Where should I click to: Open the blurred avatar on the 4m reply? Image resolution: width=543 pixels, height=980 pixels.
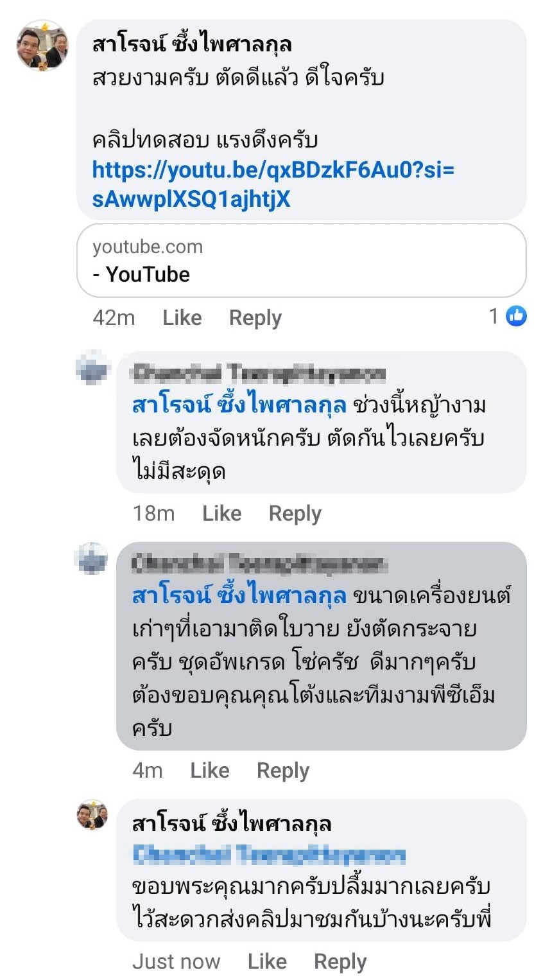[93, 558]
